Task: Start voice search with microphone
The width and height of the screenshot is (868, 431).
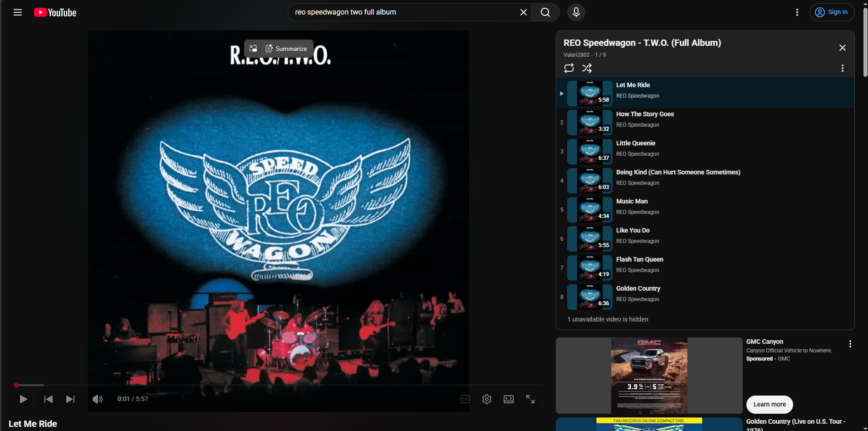Action: tap(576, 12)
